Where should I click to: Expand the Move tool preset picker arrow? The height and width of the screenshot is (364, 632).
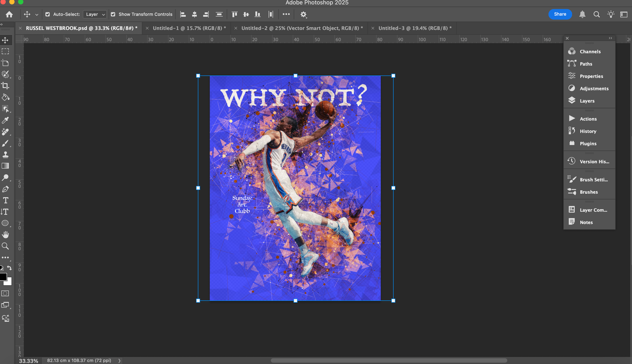(37, 15)
